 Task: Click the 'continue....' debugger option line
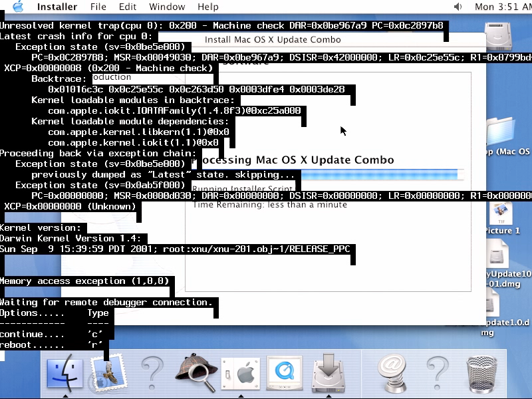(51, 334)
